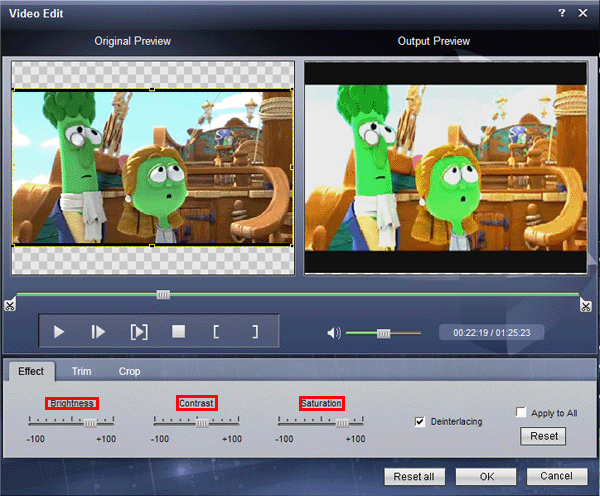
Task: Click the Output Preview heading
Action: pos(434,41)
